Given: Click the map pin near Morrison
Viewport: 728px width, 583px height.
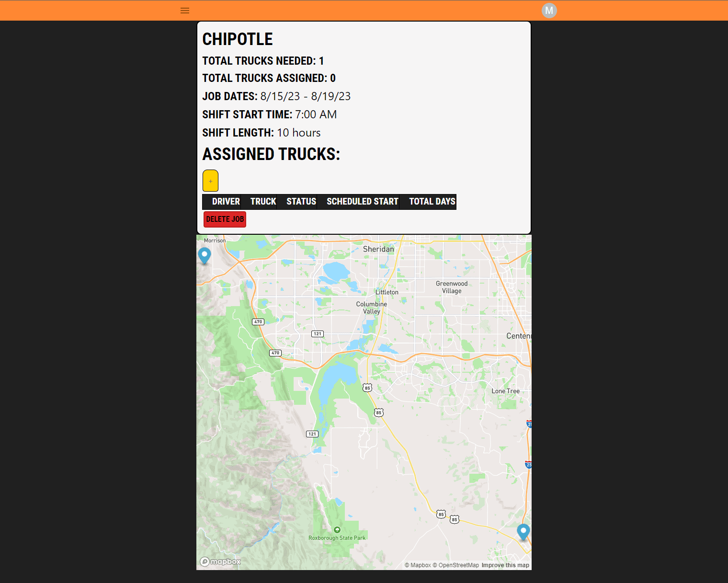Looking at the screenshot, I should point(205,255).
